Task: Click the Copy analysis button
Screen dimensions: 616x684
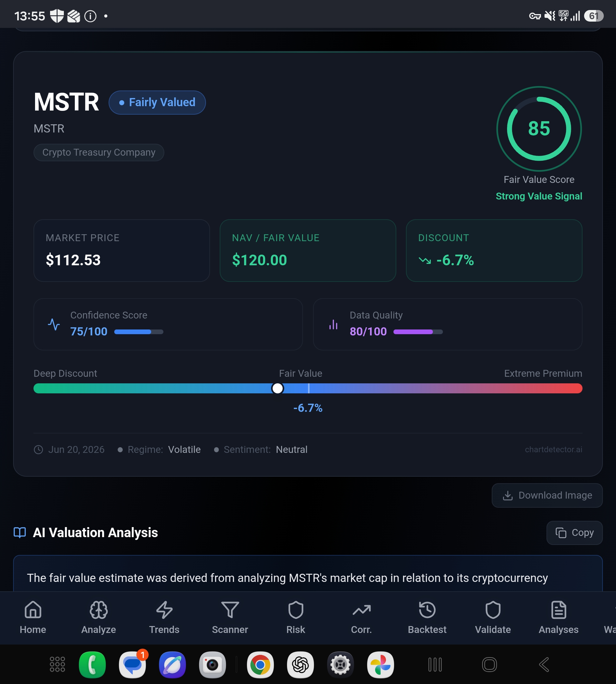Action: pyautogui.click(x=574, y=533)
